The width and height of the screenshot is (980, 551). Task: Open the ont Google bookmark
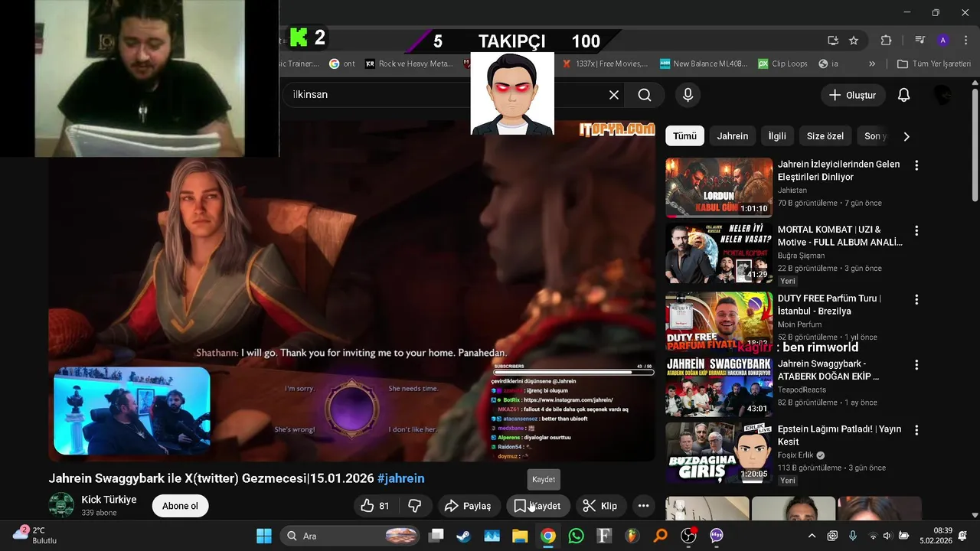pos(342,64)
